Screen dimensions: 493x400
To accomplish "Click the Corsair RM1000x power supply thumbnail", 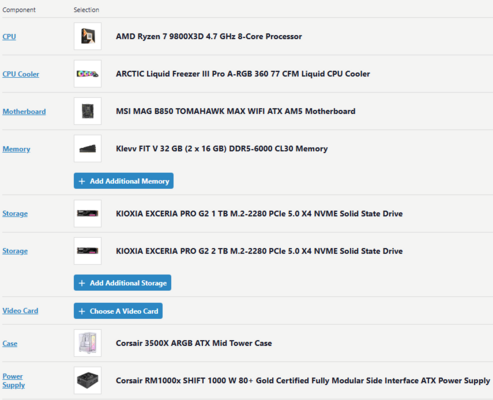I will click(88, 380).
